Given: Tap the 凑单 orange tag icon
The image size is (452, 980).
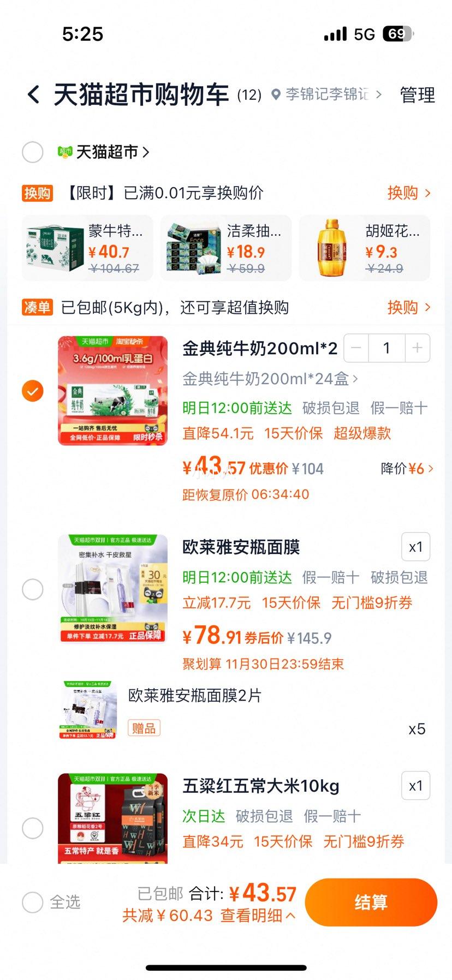Looking at the screenshot, I should 37,308.
